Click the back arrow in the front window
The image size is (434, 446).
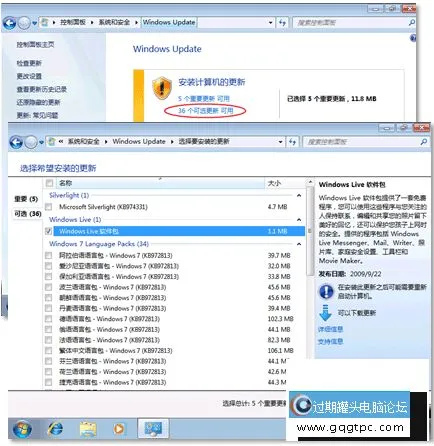pyautogui.click(x=16, y=142)
